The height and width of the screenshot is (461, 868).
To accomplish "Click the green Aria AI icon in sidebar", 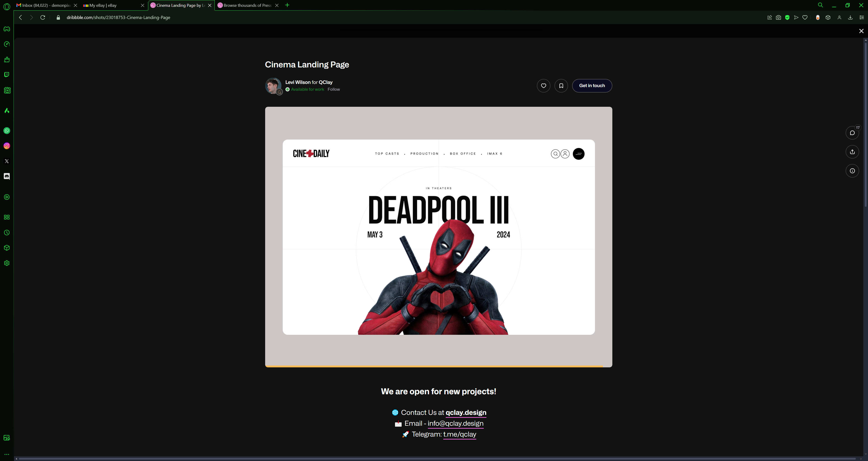I will click(7, 111).
